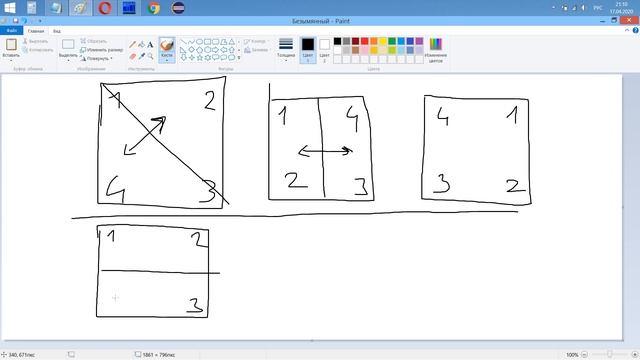Click the language indicator in system tray

point(598,8)
